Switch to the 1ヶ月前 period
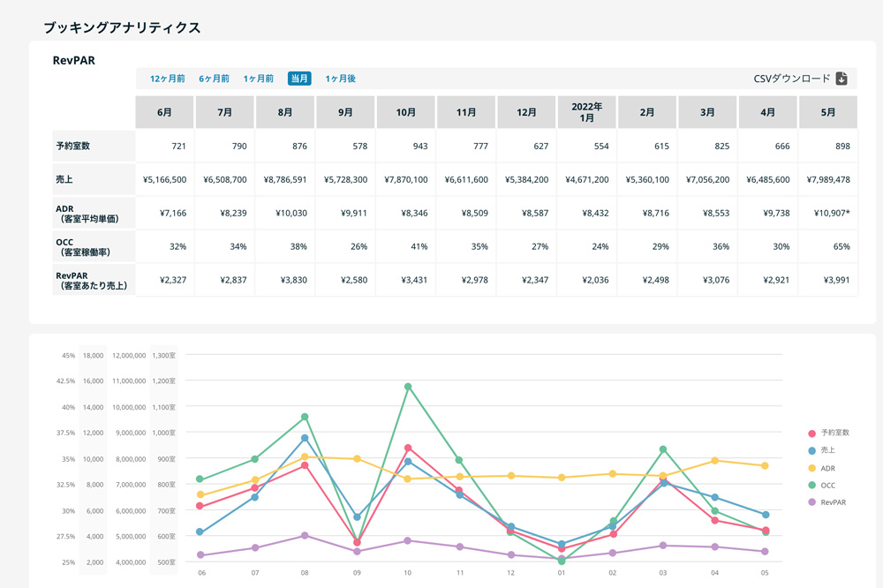 259,79
